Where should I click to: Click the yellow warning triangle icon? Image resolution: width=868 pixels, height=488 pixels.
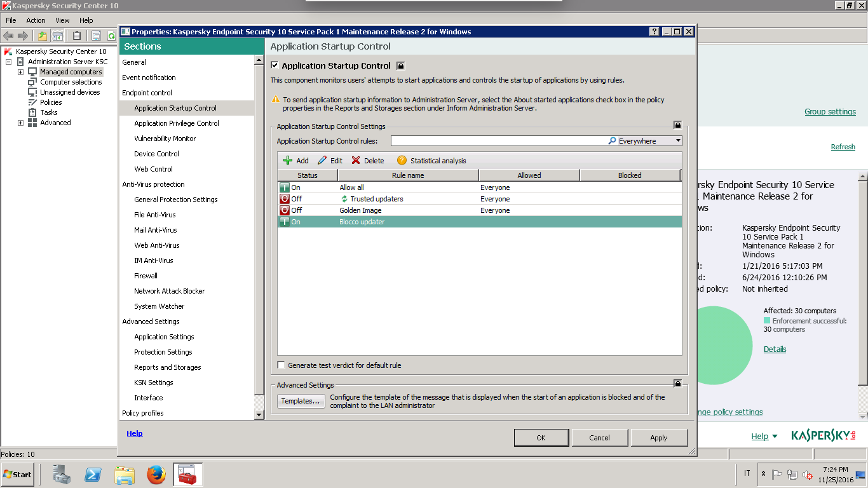276,100
